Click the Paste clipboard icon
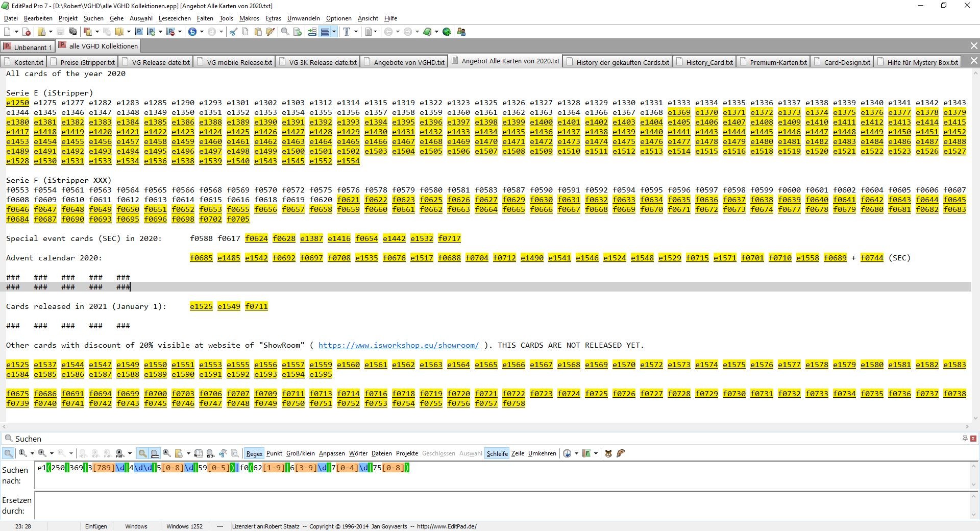Screen dimensions: 980x531 pos(258,32)
